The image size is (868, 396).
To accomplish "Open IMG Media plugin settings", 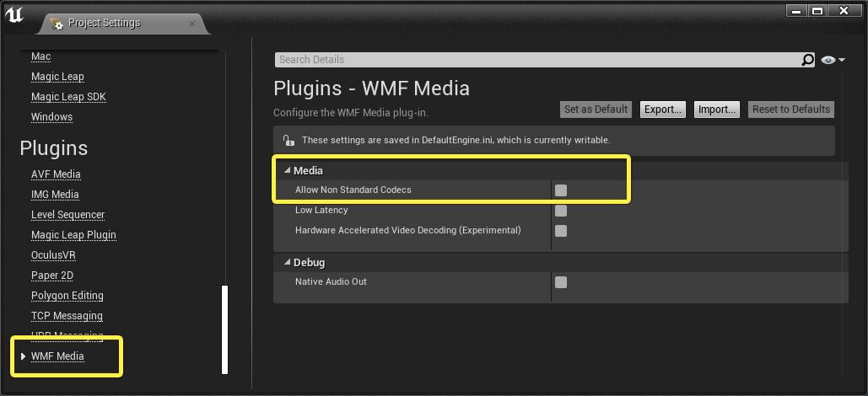I will tap(55, 194).
